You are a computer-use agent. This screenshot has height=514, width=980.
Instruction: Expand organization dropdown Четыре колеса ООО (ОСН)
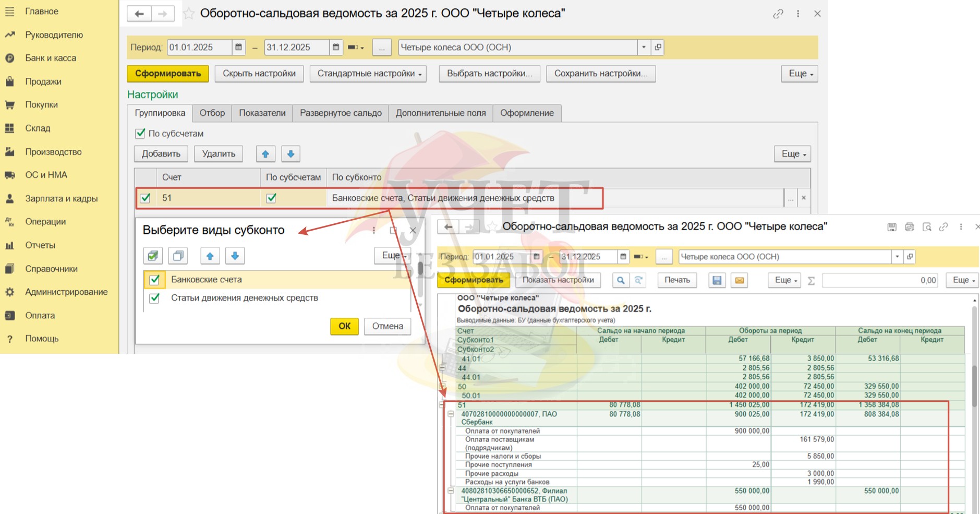click(644, 47)
